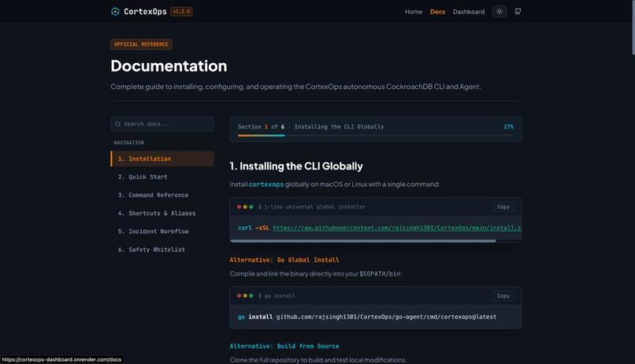Open the GitHub repository icon in header
The width and height of the screenshot is (635, 364).
518,11
